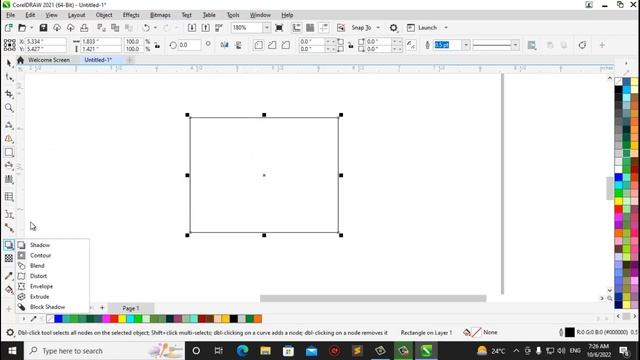Click the taskbar search box

104,351
